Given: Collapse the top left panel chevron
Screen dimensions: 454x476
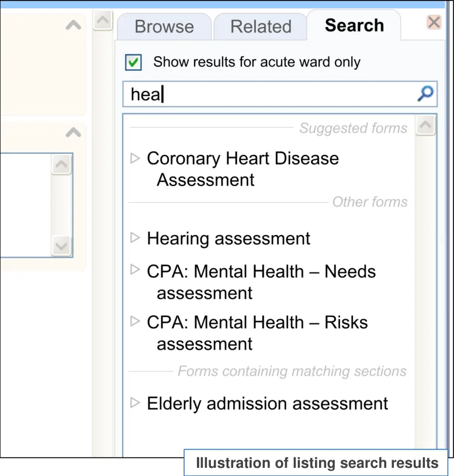Looking at the screenshot, I should coord(73,25).
